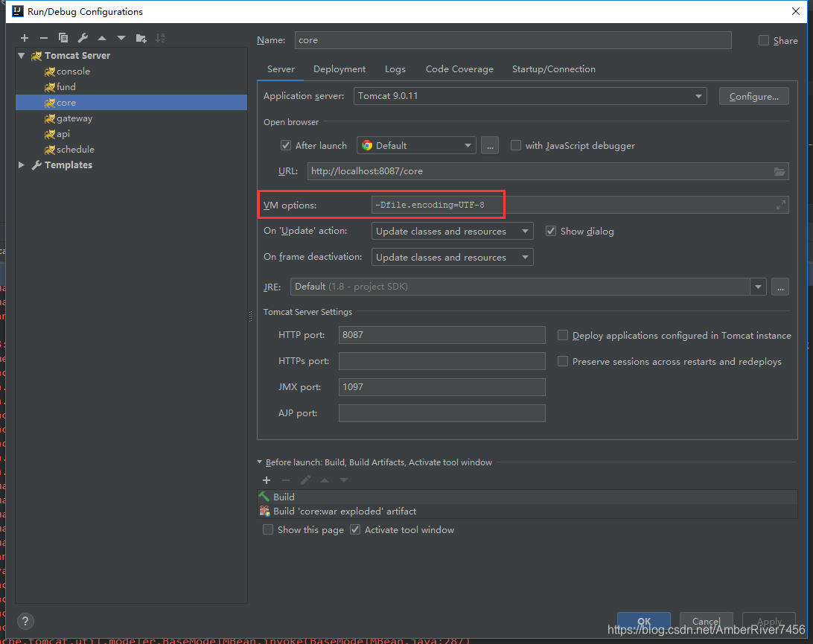Switch to the Code Coverage tab

point(459,69)
